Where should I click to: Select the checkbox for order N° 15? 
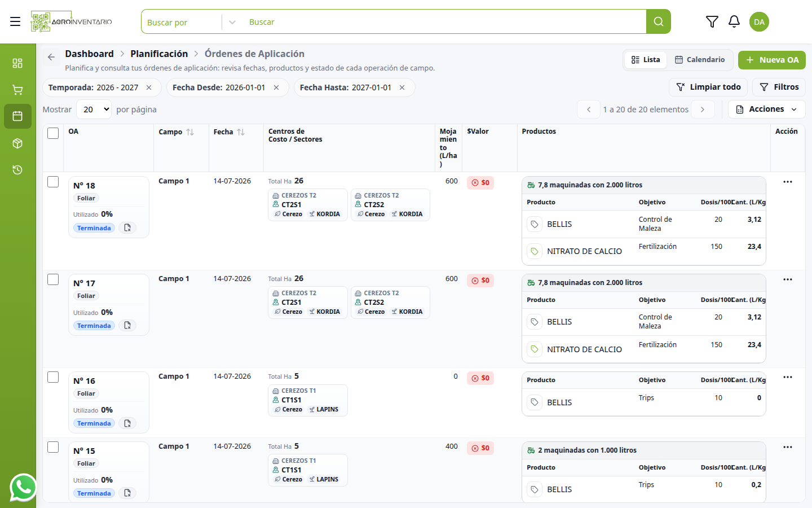coord(53,447)
